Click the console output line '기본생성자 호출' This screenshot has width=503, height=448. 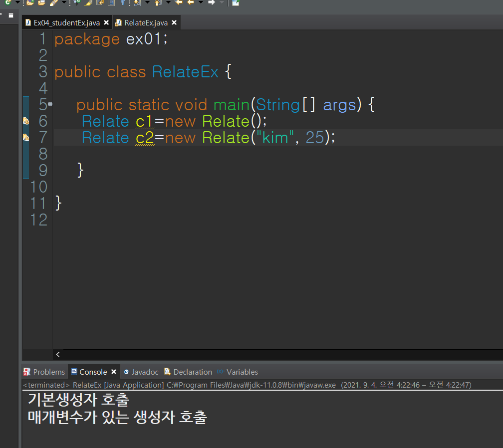click(79, 400)
